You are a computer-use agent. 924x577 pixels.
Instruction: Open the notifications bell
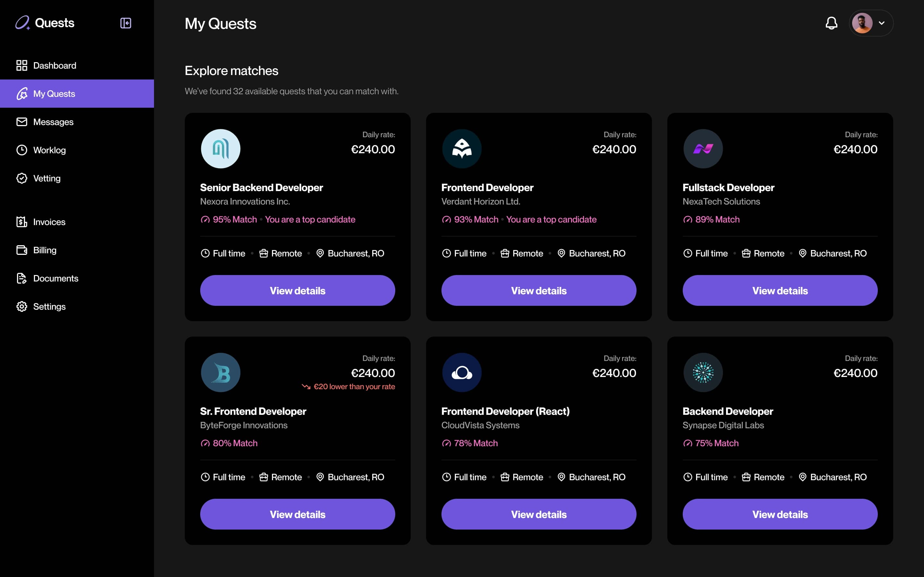tap(831, 23)
